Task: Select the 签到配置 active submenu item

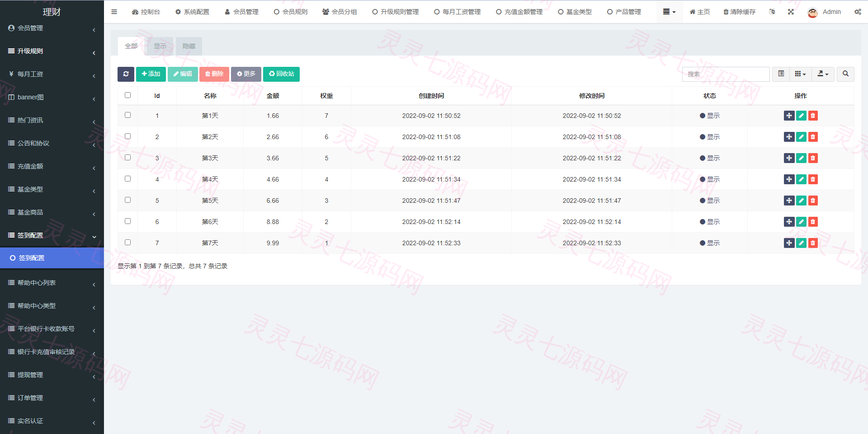Action: pyautogui.click(x=52, y=258)
